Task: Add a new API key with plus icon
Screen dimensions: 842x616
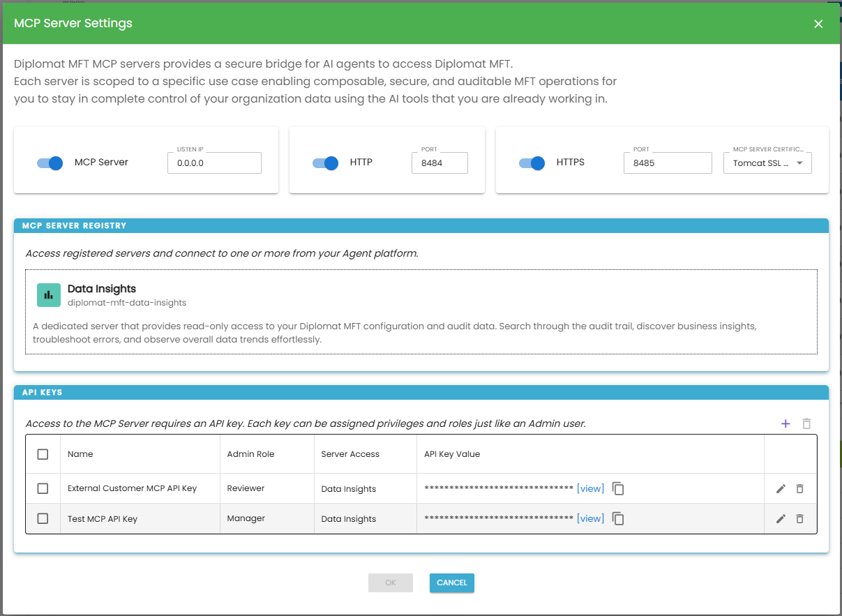Action: coord(785,423)
